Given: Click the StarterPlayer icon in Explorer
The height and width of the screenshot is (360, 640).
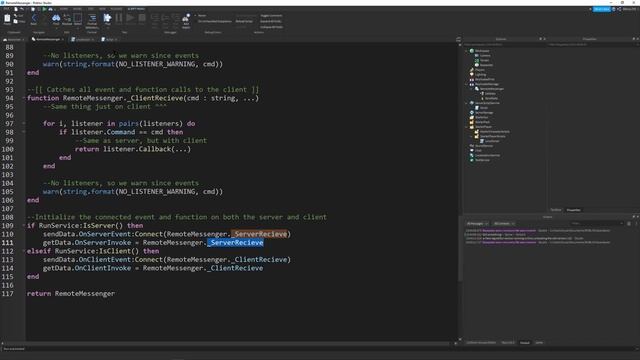Looking at the screenshot, I should click(x=472, y=127).
